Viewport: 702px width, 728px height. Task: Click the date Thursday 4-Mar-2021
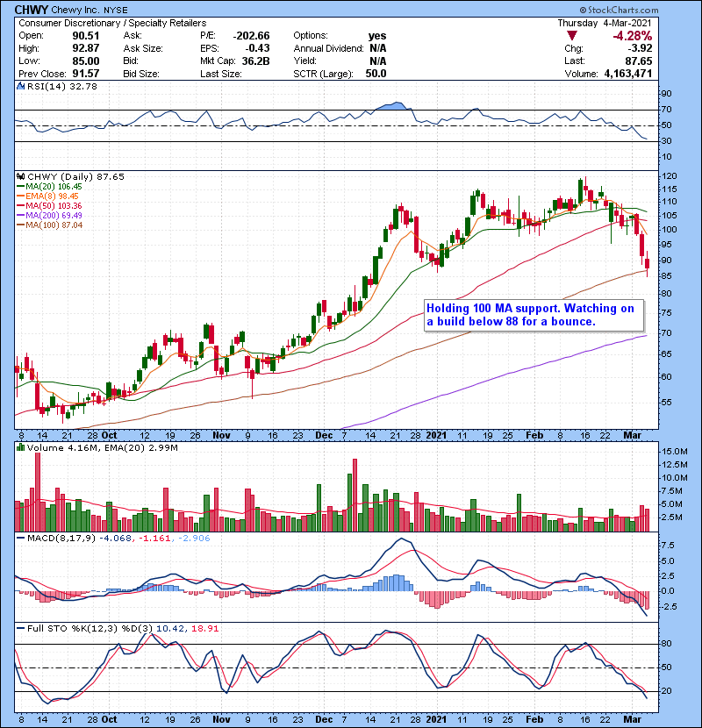(x=605, y=23)
